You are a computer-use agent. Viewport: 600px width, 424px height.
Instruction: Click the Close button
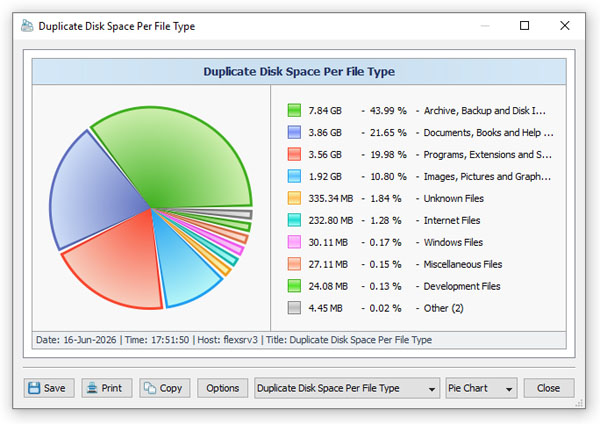[x=549, y=388]
